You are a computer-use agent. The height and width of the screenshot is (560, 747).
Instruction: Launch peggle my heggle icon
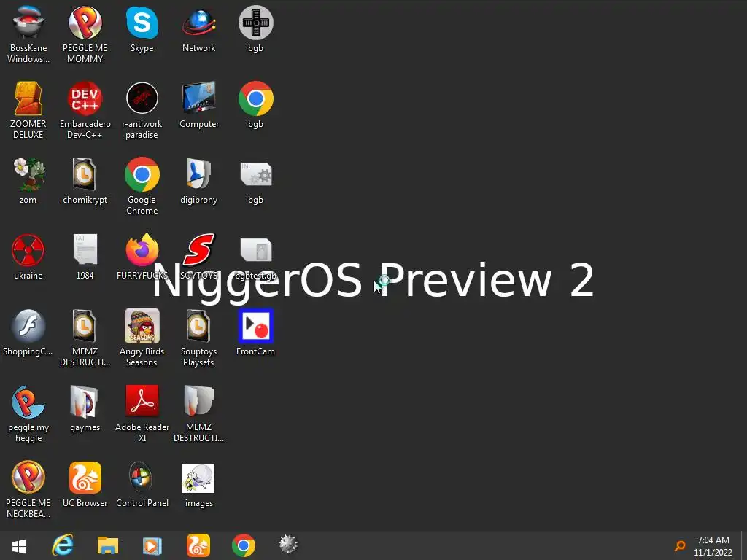tap(28, 413)
